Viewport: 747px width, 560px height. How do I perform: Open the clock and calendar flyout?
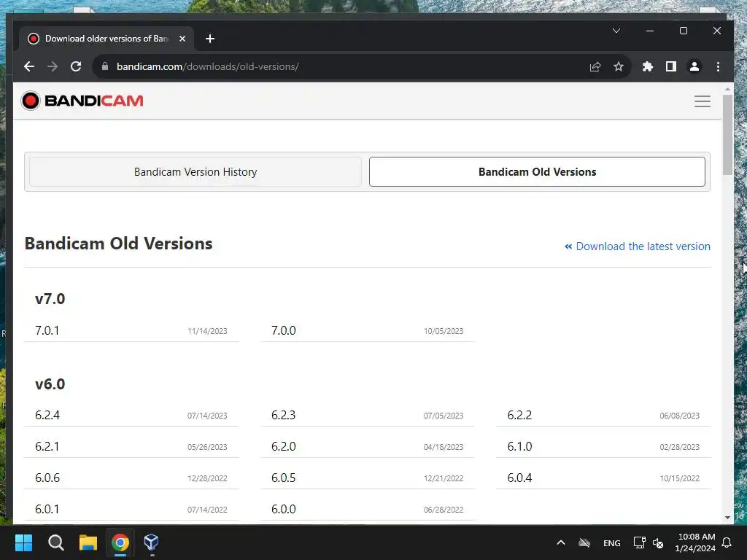tap(695, 542)
